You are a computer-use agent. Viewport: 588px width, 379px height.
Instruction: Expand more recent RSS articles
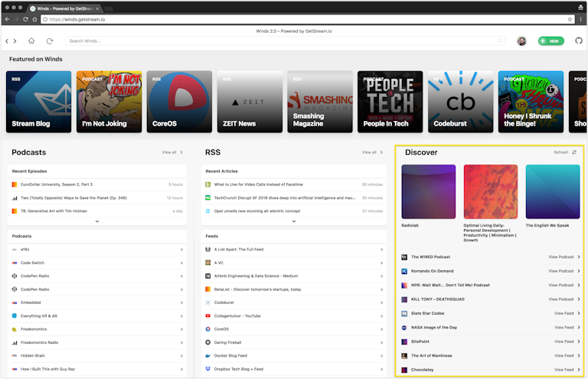pyautogui.click(x=294, y=221)
